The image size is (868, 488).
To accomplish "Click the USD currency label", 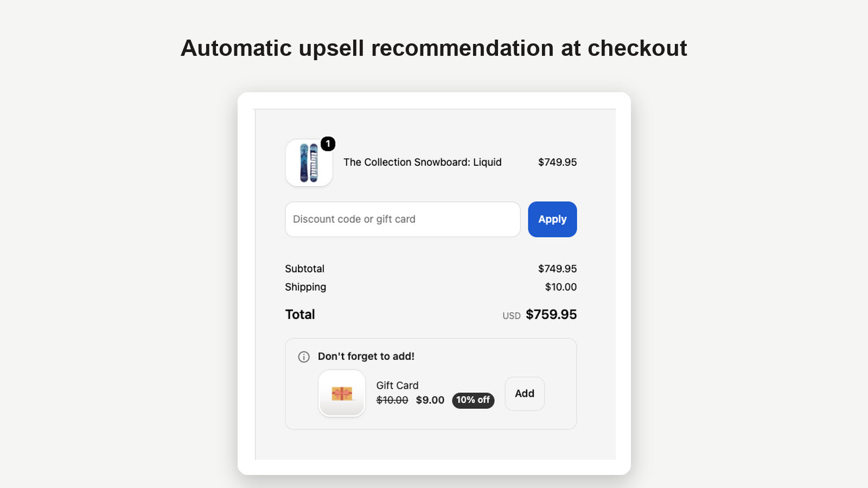I will [512, 316].
